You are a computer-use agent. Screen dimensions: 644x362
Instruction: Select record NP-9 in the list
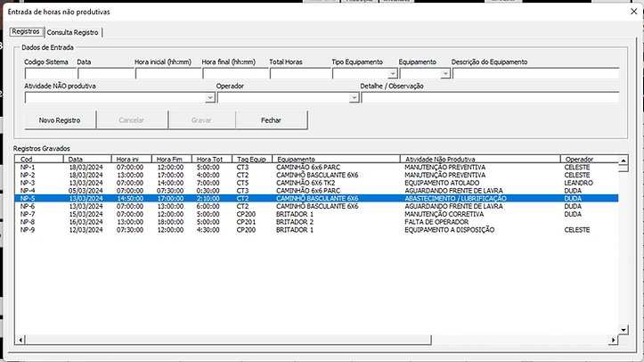pyautogui.click(x=316, y=230)
